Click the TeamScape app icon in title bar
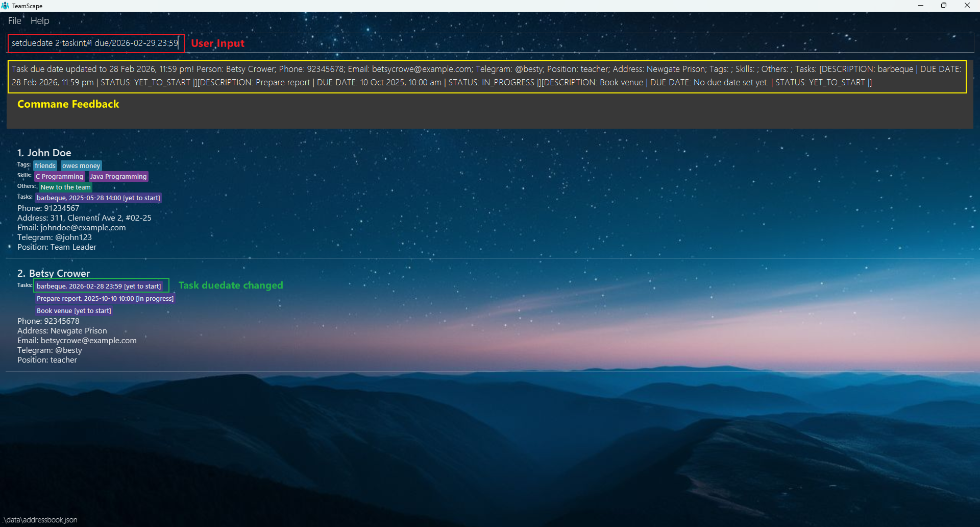This screenshot has width=980, height=527. click(5, 6)
